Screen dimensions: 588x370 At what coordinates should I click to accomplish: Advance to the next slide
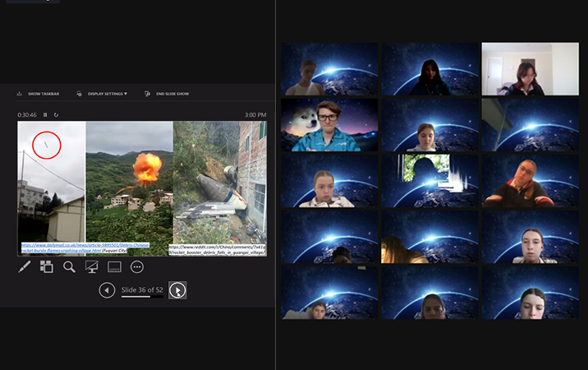tap(177, 290)
